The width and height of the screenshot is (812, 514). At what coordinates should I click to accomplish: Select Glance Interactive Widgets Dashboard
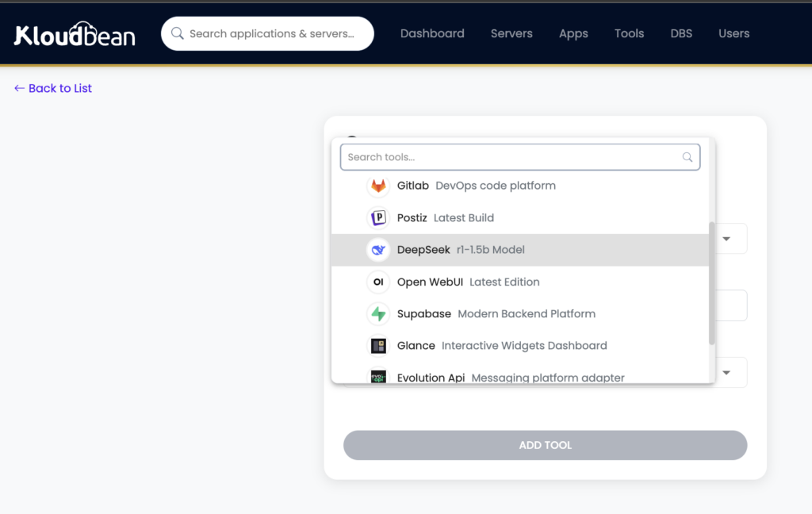click(520, 346)
